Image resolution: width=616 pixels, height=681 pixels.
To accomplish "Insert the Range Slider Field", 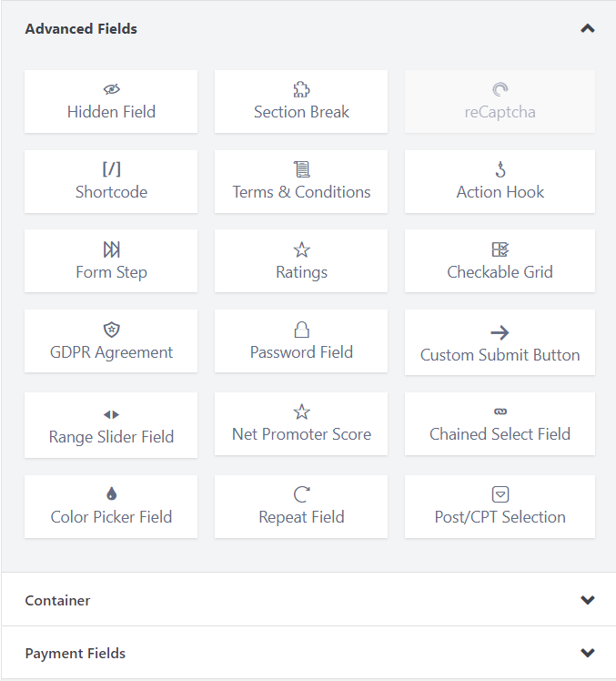I will 111,426.
